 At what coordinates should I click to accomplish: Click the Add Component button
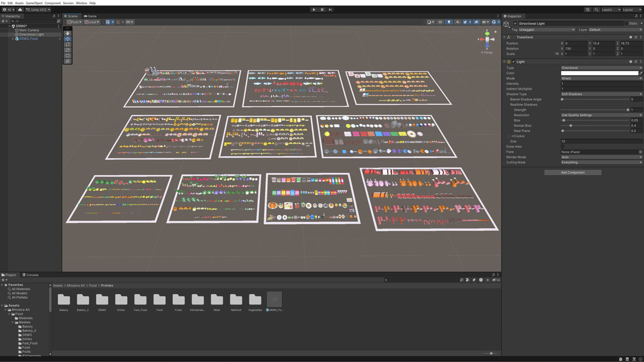point(573,172)
